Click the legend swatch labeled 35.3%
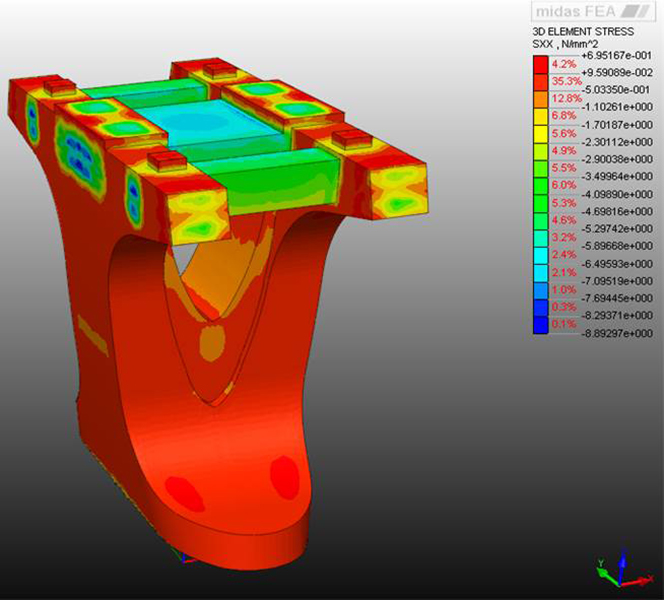The height and width of the screenshot is (600, 664). click(x=541, y=81)
